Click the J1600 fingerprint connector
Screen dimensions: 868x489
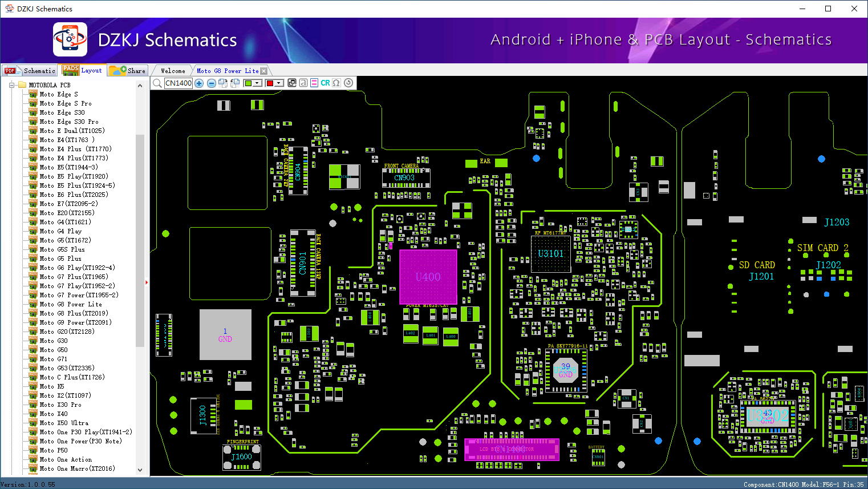click(242, 457)
